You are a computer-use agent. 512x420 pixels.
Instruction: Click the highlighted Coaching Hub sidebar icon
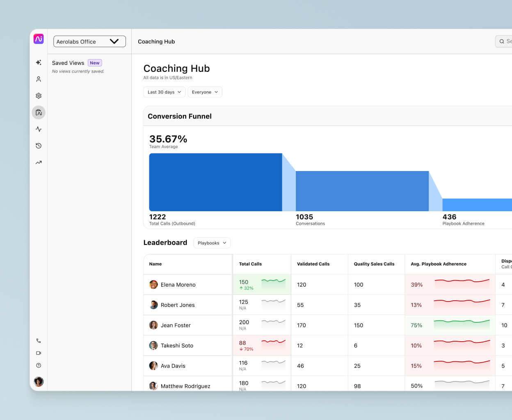coord(39,112)
